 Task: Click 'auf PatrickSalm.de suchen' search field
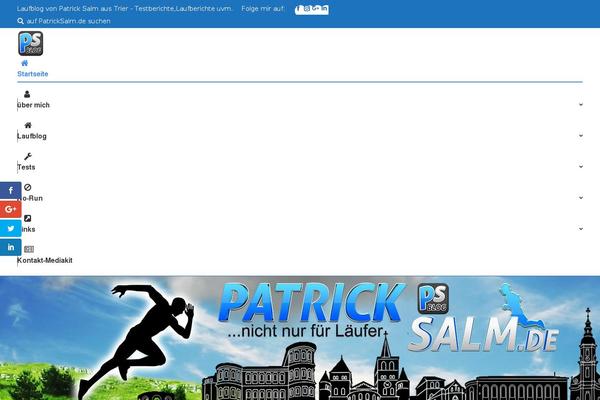[68, 21]
